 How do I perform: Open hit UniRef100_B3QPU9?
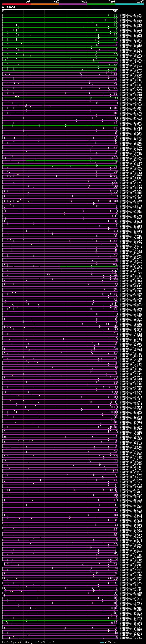131,100
